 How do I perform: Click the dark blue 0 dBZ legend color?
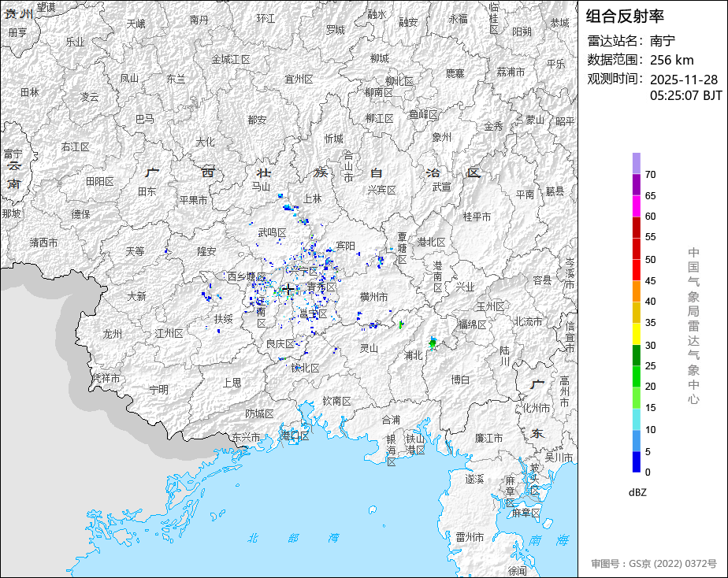tap(637, 461)
